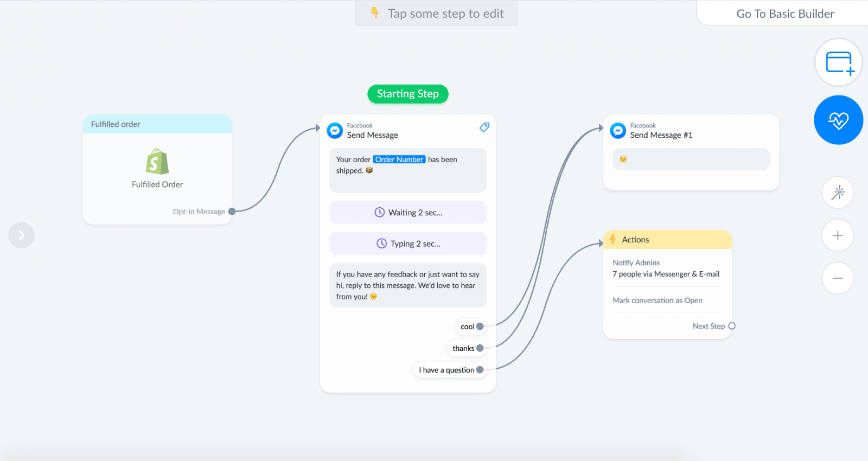The image size is (868, 461).
Task: Click the clock icon in Waiting block
Action: [380, 213]
